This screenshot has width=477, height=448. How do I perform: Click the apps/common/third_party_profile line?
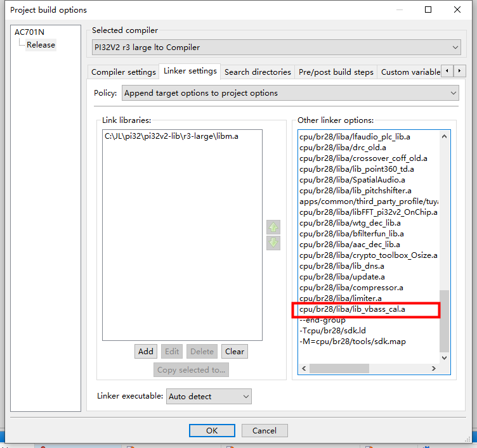pos(369,202)
